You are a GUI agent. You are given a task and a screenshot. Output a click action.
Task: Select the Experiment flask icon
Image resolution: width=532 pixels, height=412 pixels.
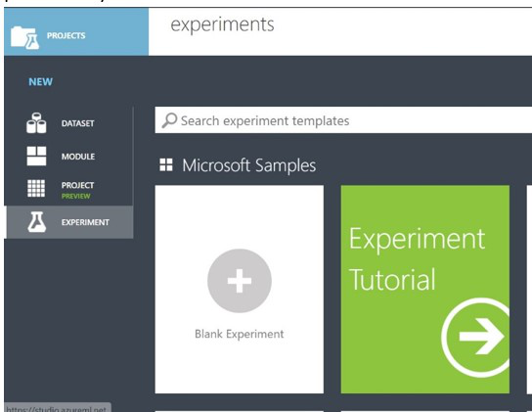[36, 222]
